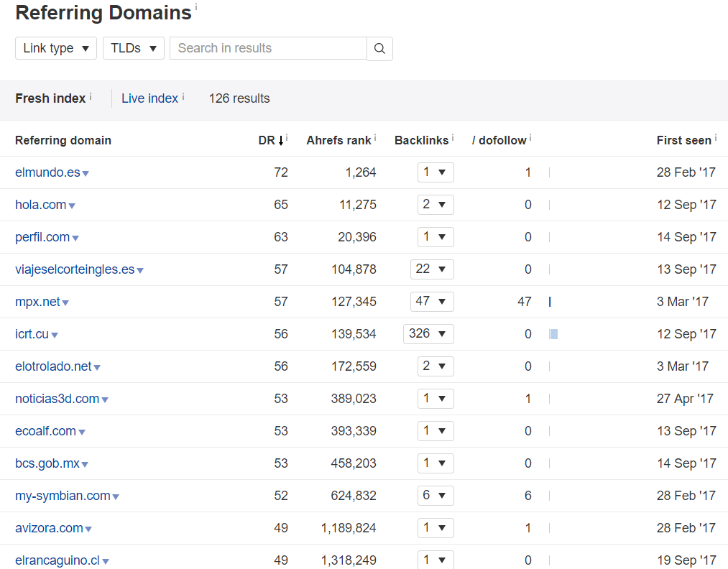728x569 pixels.
Task: Click the 126 results count text
Action: 239,98
